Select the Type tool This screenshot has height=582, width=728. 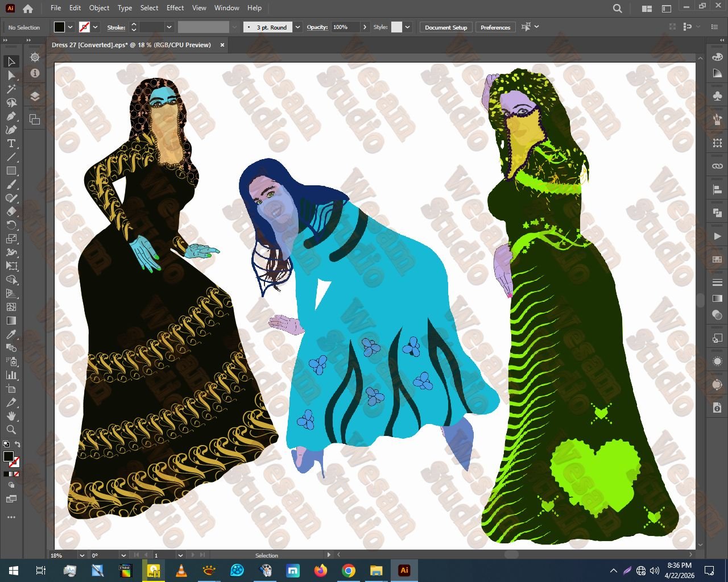pyautogui.click(x=11, y=143)
